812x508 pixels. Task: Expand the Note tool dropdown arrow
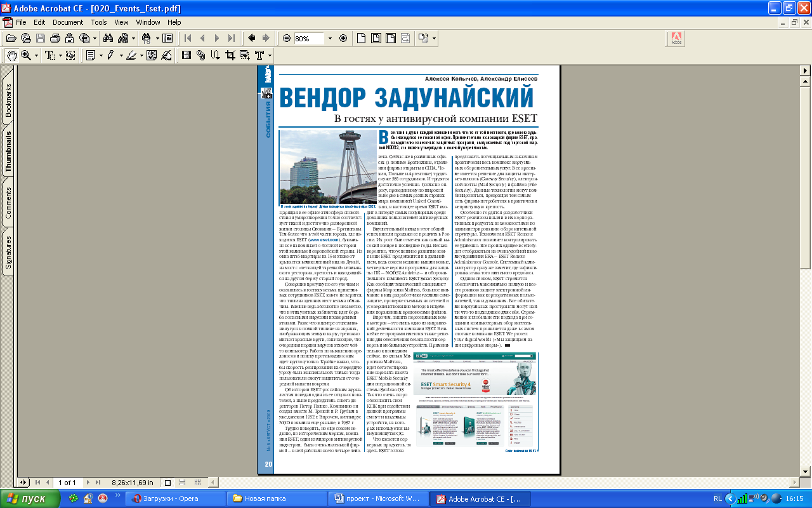[x=101, y=55]
